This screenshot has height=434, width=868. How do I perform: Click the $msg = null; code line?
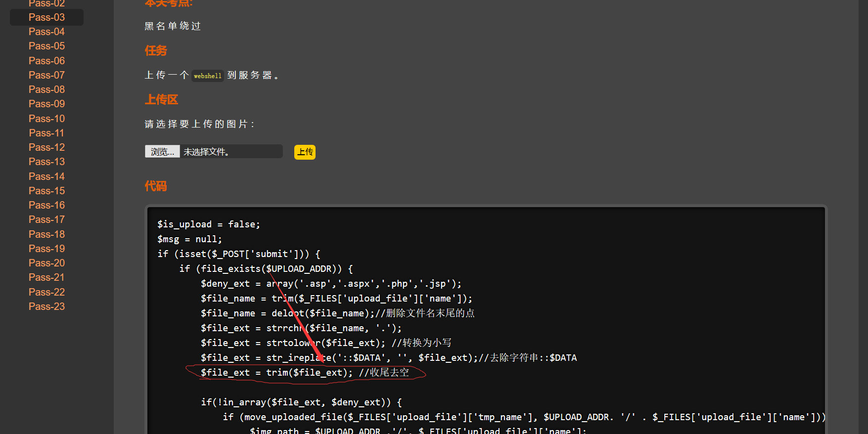click(x=189, y=239)
